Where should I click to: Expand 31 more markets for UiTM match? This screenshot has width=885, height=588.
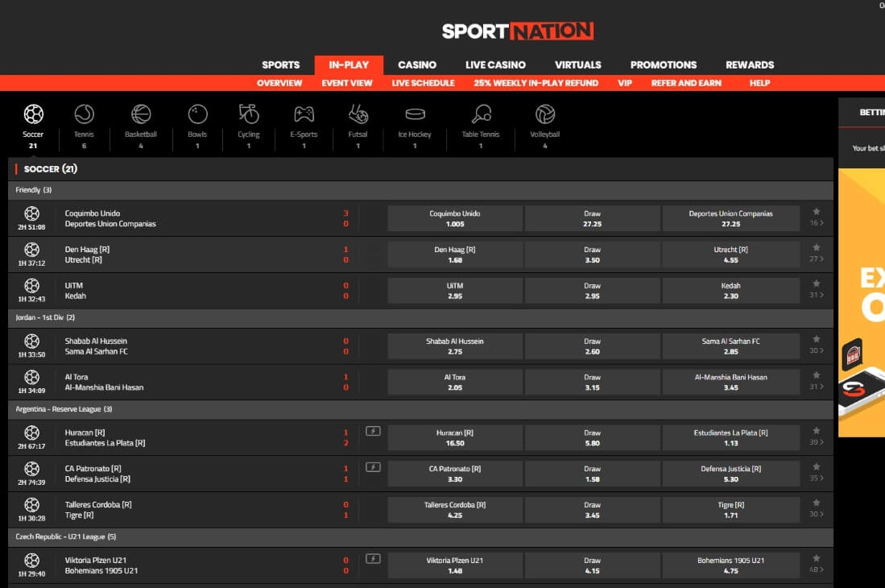pos(816,295)
